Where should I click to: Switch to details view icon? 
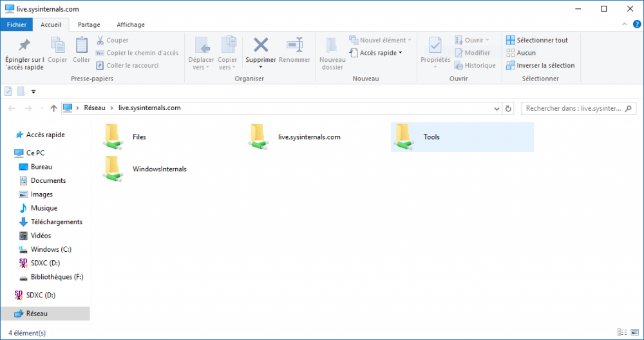pyautogui.click(x=622, y=332)
